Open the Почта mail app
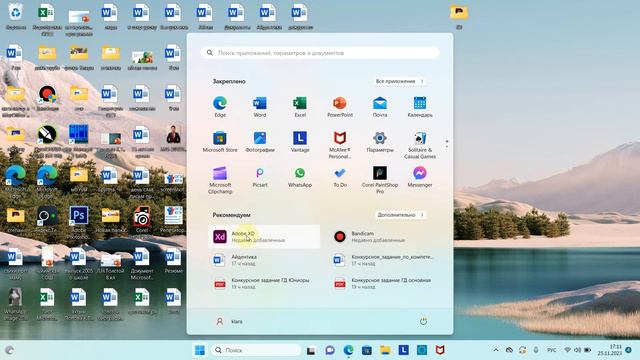This screenshot has width=640, height=360. click(380, 107)
